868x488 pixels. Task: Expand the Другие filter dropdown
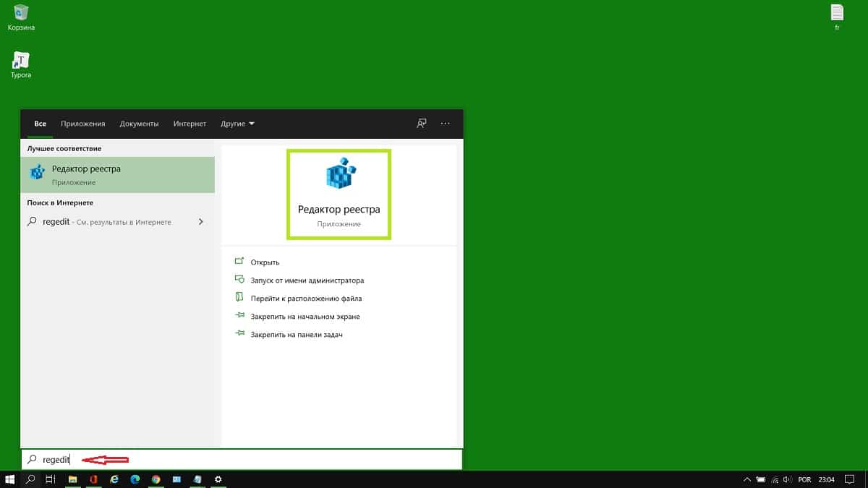pos(237,124)
